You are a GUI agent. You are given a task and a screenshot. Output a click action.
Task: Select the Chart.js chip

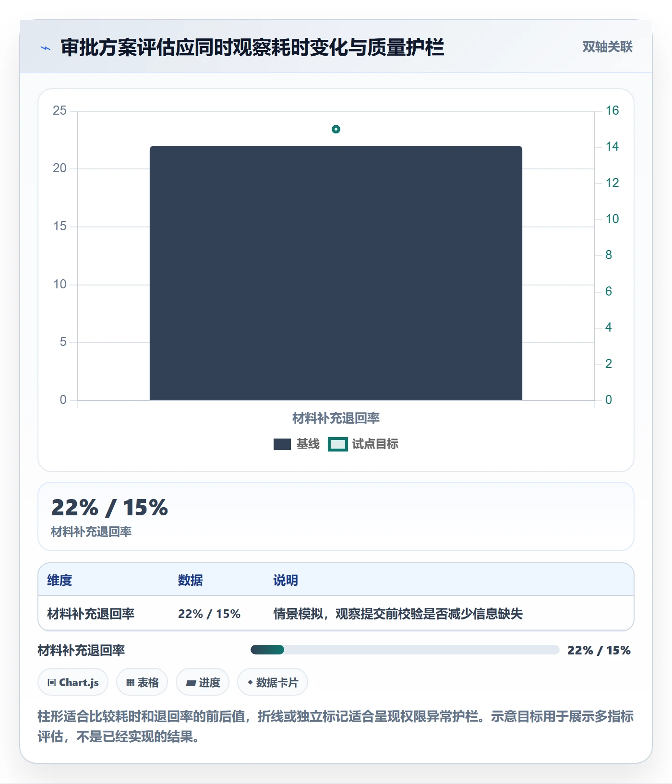(x=73, y=682)
